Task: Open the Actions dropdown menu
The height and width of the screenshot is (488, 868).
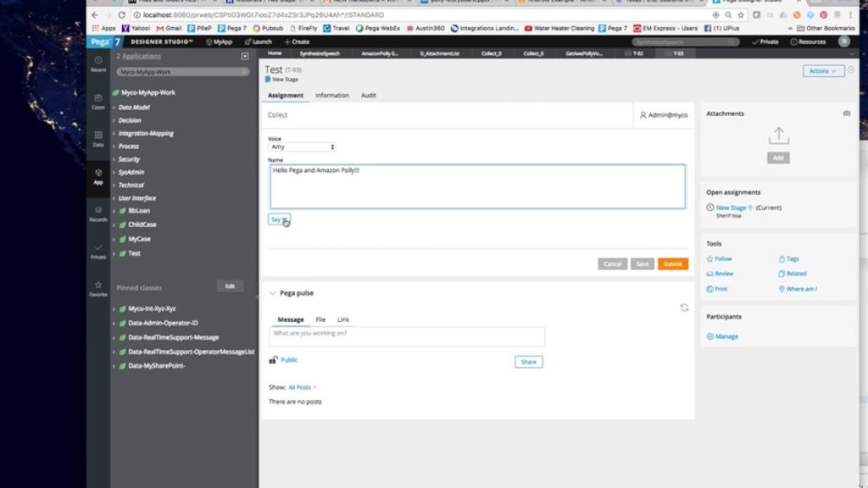Action: pyautogui.click(x=823, y=71)
